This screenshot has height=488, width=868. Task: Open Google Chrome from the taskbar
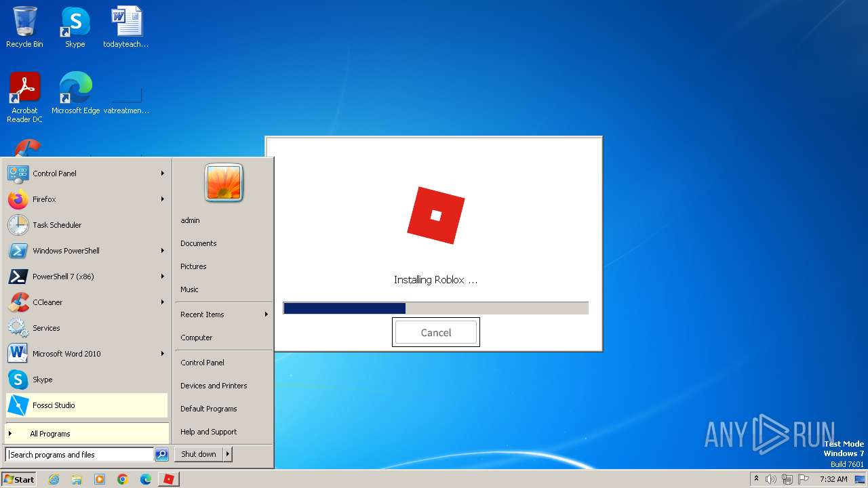click(123, 479)
